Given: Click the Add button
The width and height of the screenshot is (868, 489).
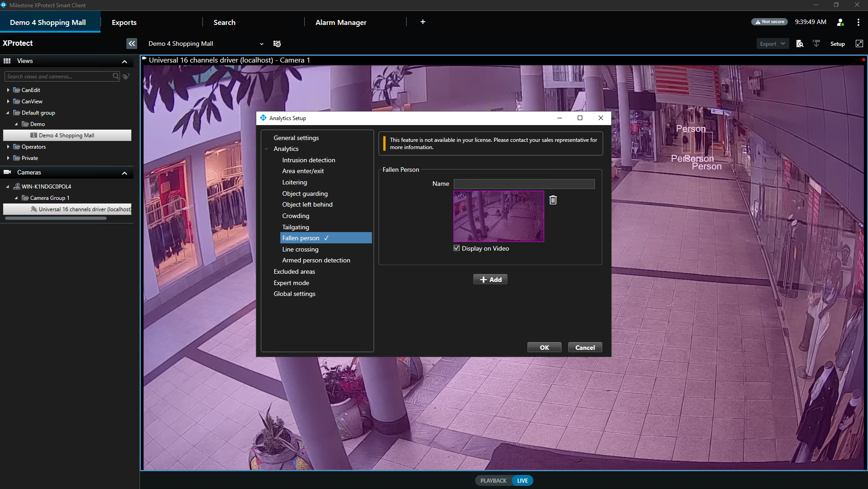Looking at the screenshot, I should [x=490, y=280].
